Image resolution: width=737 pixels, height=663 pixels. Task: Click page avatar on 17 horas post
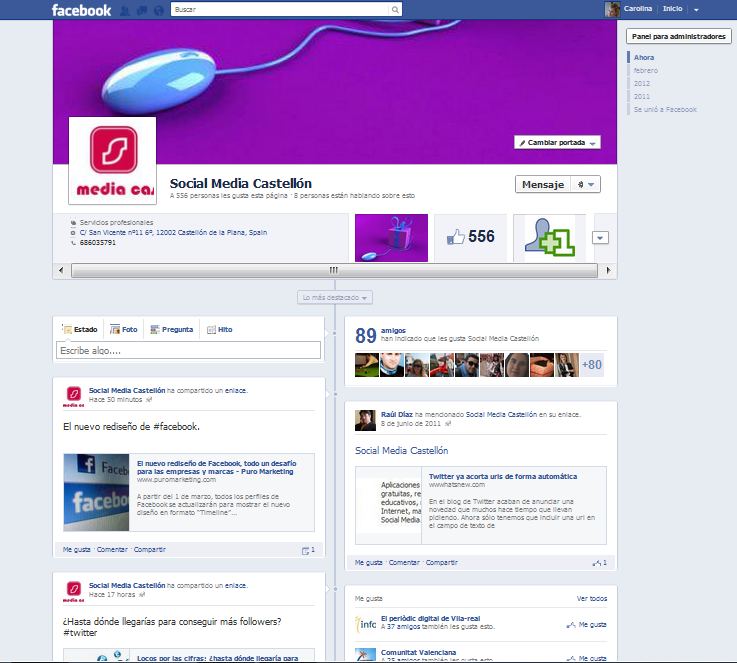(x=73, y=592)
